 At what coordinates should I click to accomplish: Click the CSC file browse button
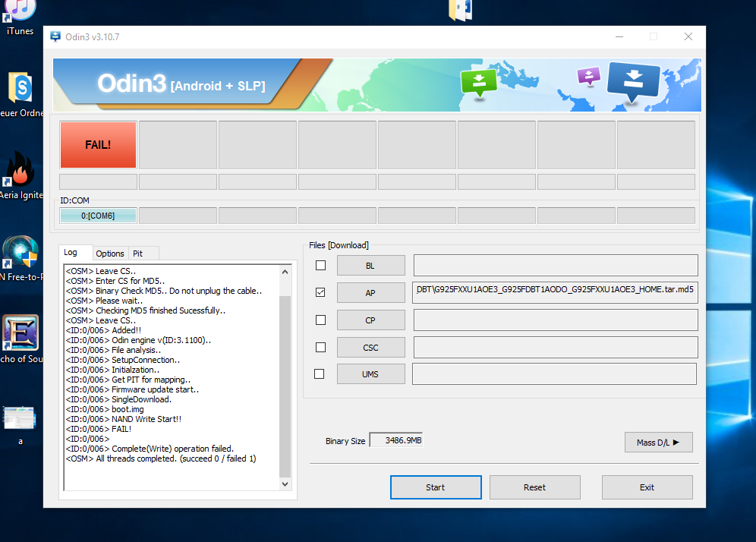tap(370, 347)
